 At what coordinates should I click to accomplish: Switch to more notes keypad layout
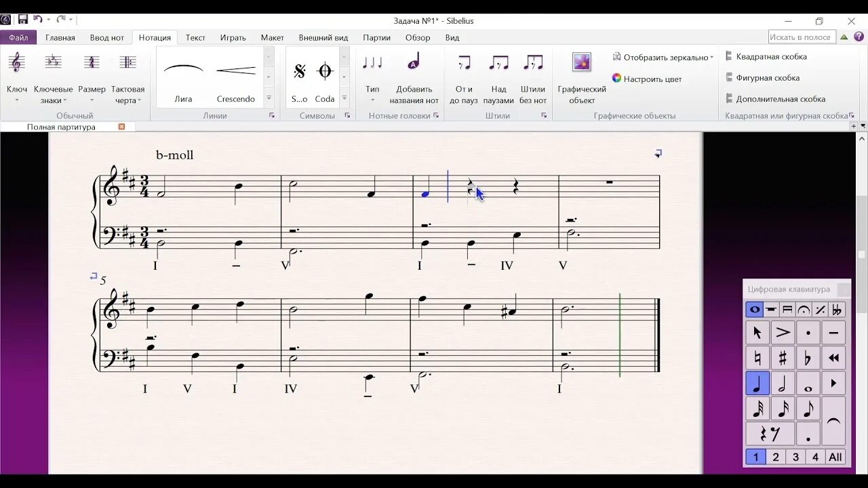[771, 310]
